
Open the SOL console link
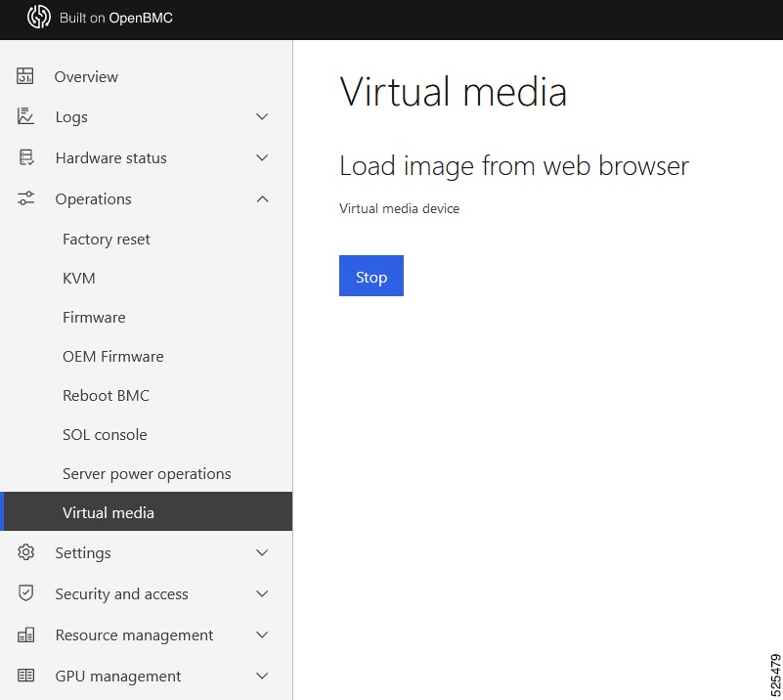(x=105, y=435)
